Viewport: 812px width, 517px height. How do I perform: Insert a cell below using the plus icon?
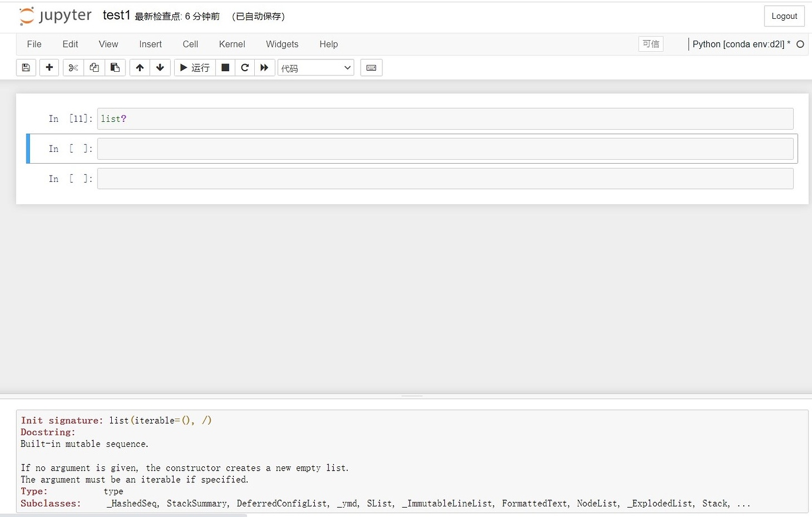(x=49, y=67)
